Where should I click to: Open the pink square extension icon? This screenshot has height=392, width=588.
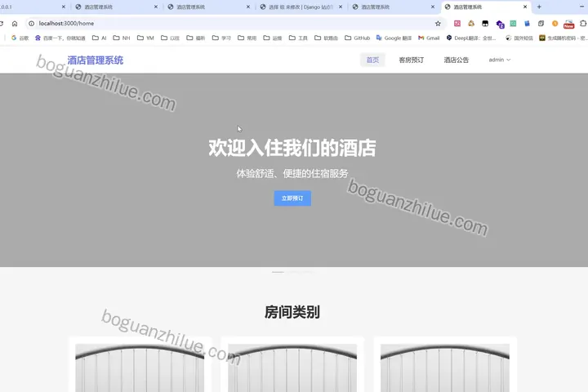click(457, 24)
